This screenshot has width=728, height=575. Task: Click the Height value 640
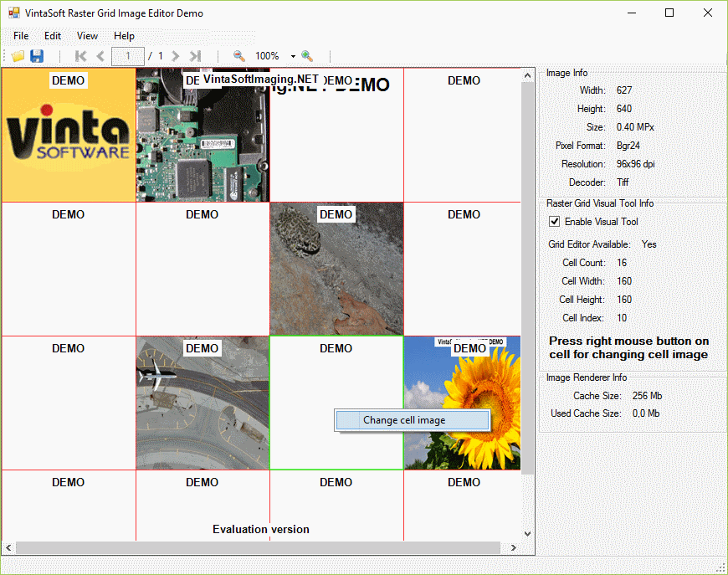click(x=624, y=109)
